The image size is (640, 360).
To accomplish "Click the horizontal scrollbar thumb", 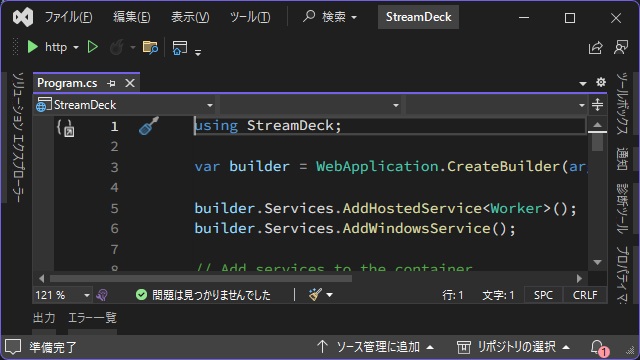I will pyautogui.click(x=201, y=278).
